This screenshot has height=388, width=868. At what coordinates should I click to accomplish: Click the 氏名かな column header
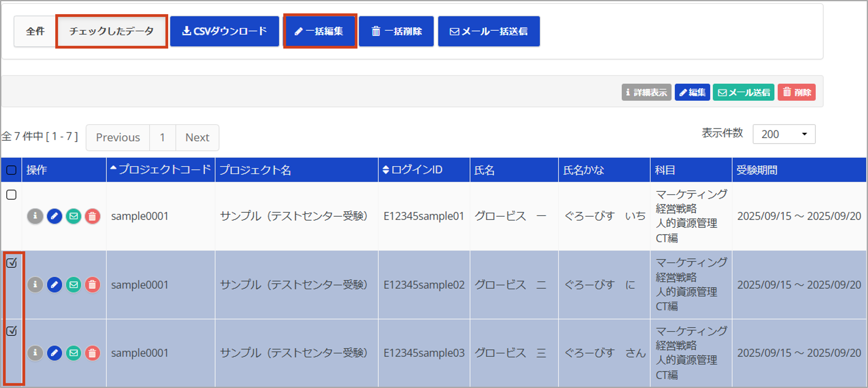[x=604, y=170]
